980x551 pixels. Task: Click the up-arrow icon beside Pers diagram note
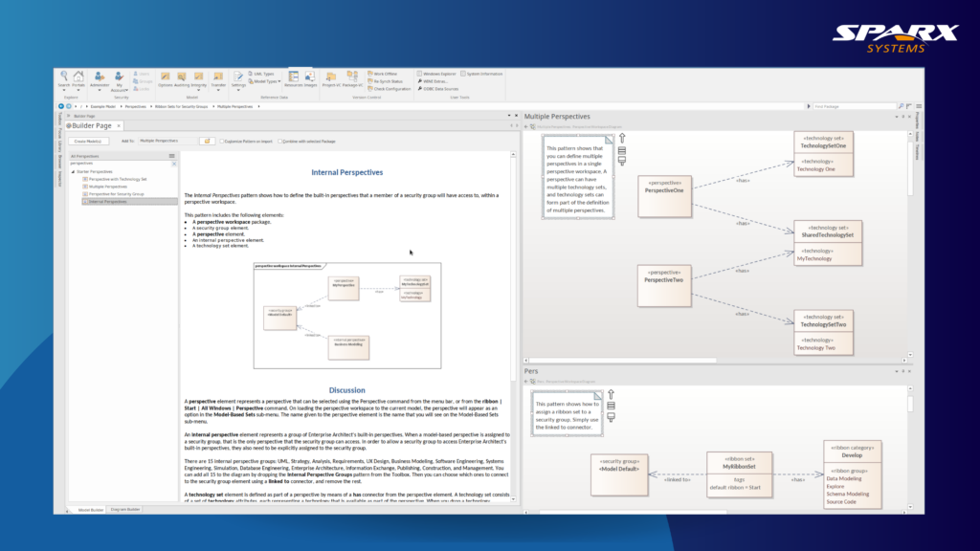[612, 394]
